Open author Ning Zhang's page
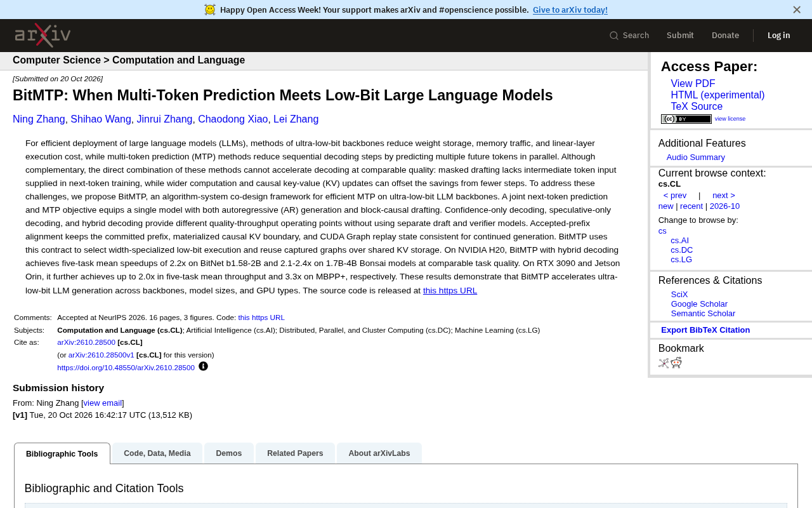Image resolution: width=812 pixels, height=508 pixels. point(39,119)
